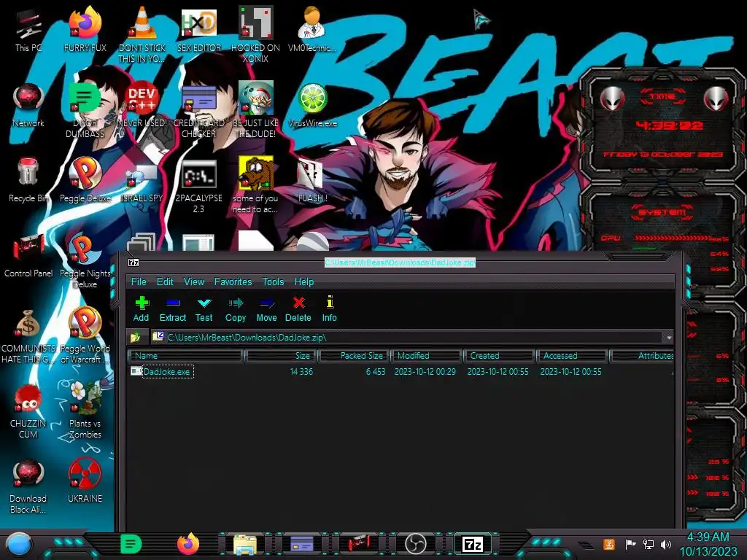Select the Control Panel desktop icon
Image resolution: width=747 pixels, height=560 pixels.
pyautogui.click(x=28, y=256)
